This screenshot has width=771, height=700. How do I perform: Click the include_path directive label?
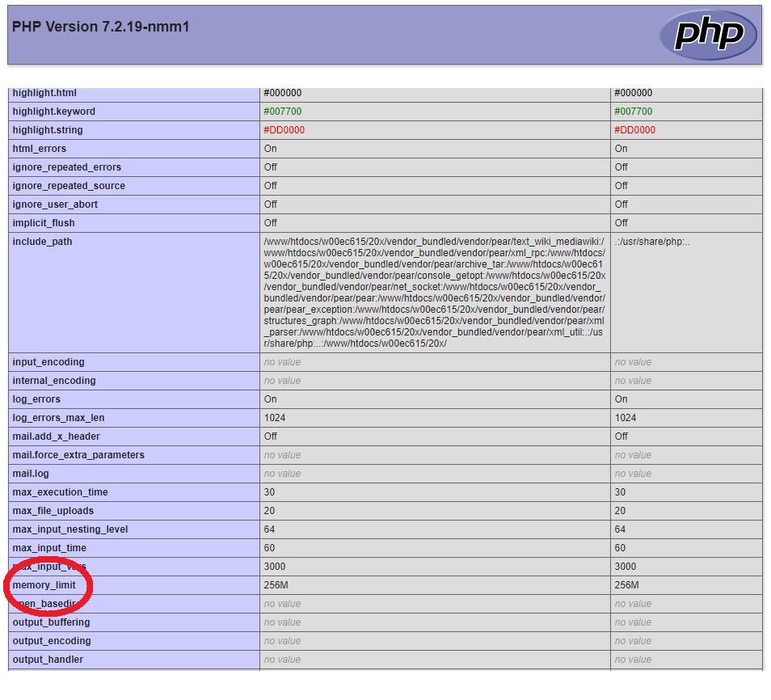[42, 242]
